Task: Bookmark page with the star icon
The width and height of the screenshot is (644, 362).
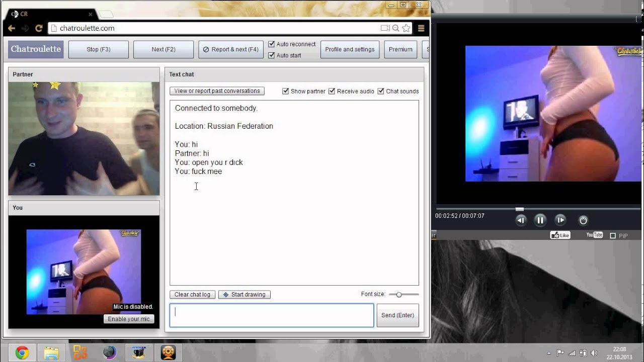Action: tap(406, 28)
